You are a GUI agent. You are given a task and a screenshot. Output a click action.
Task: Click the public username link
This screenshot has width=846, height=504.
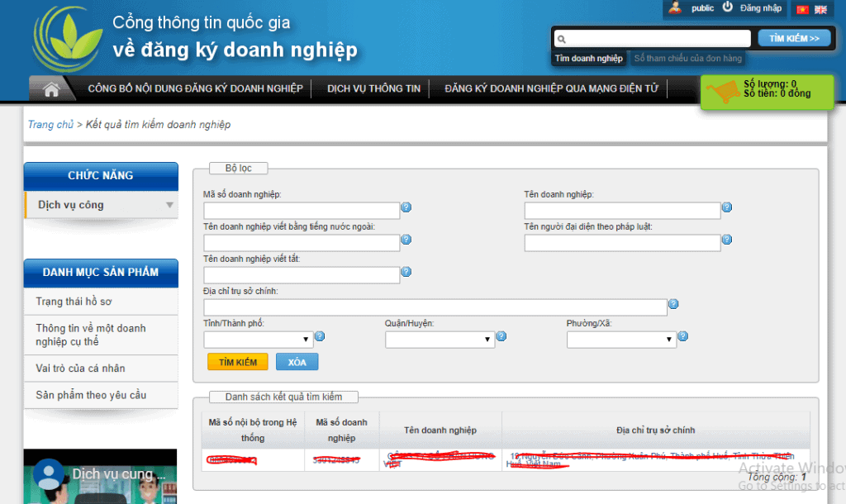tap(702, 8)
